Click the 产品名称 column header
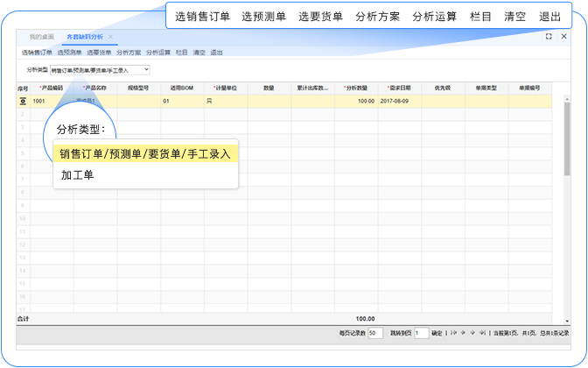588x368 pixels. (95, 88)
